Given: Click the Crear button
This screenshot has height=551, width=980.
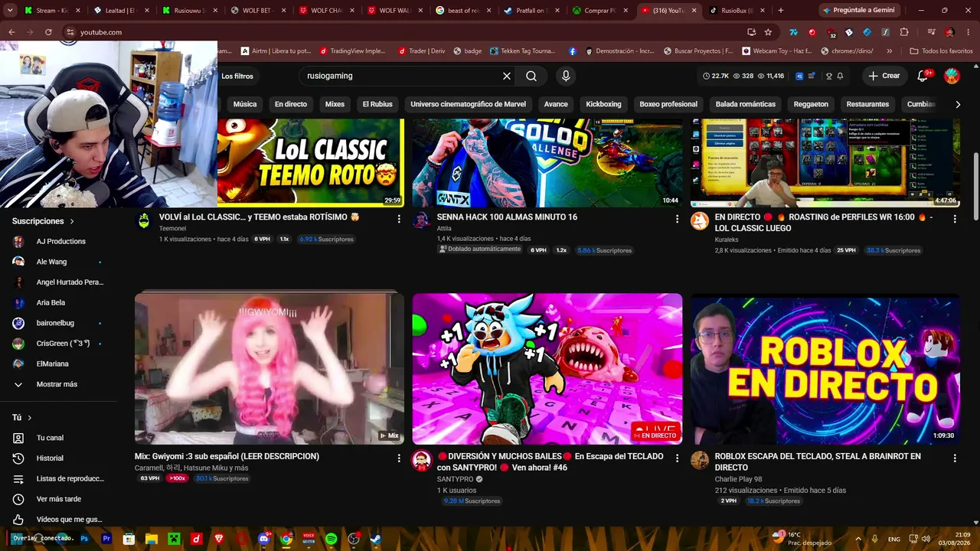Looking at the screenshot, I should (884, 76).
